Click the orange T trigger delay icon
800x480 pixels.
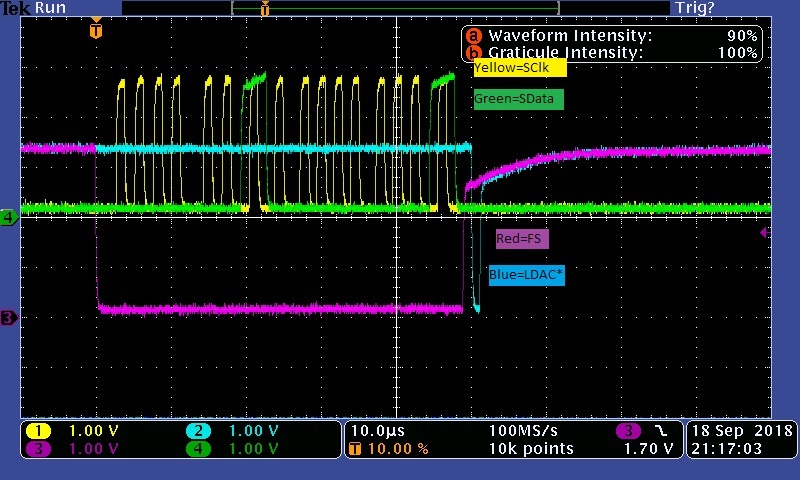tap(355, 449)
